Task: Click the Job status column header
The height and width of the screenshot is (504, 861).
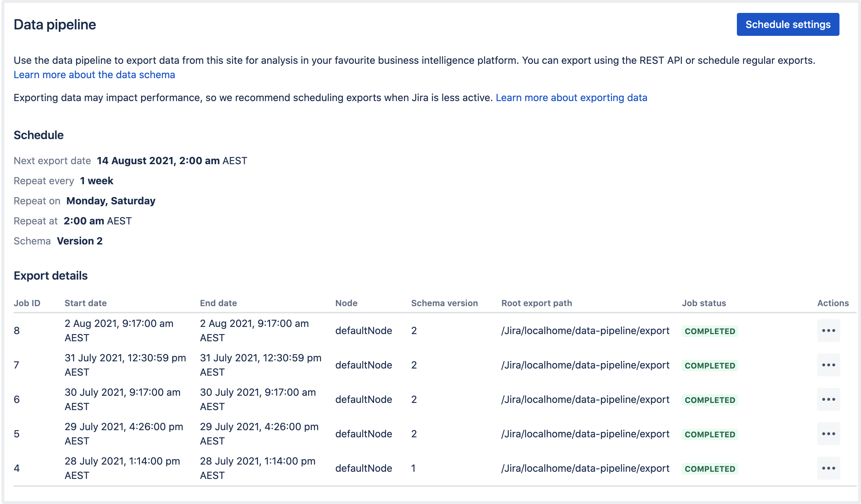Action: coord(704,303)
